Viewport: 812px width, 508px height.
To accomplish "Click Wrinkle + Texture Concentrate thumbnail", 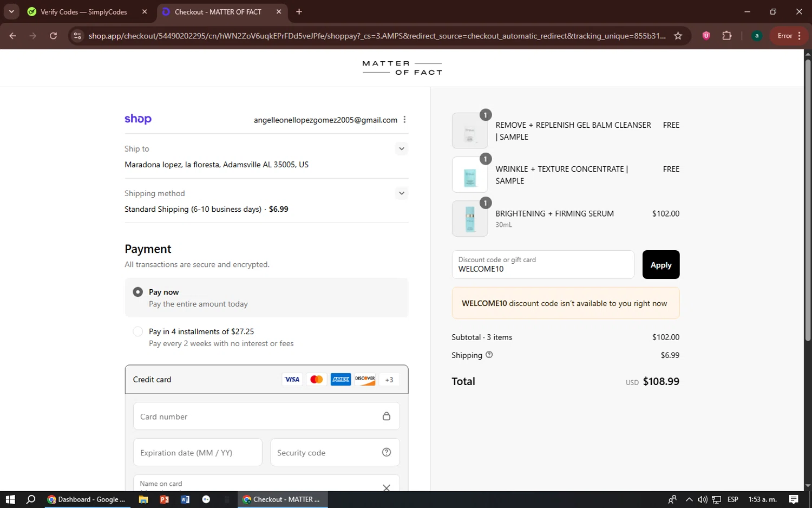I will [x=470, y=175].
